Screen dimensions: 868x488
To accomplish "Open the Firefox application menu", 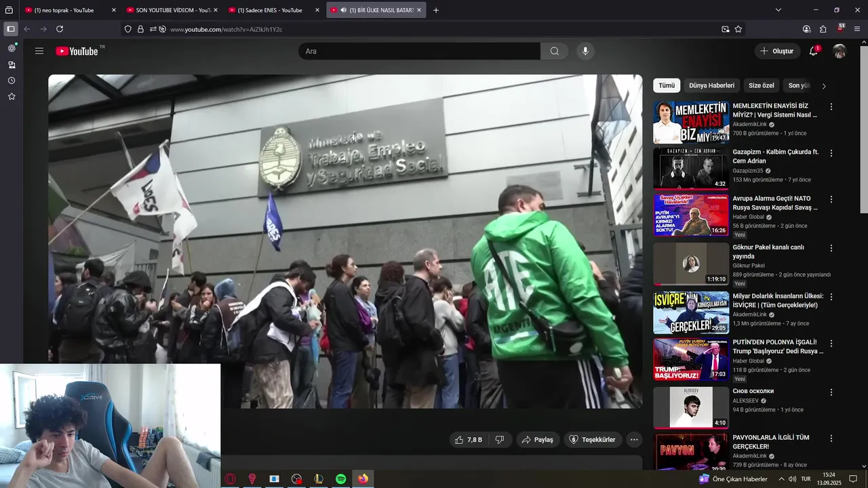I will click(858, 29).
